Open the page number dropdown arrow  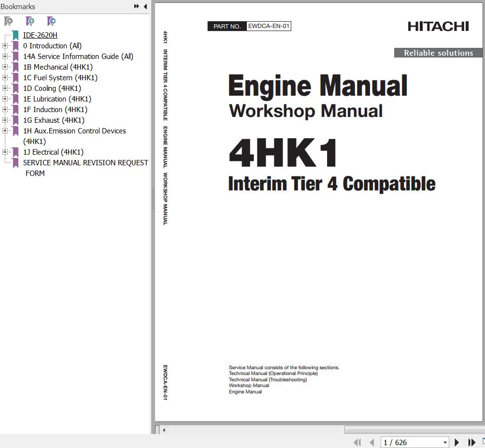445,442
